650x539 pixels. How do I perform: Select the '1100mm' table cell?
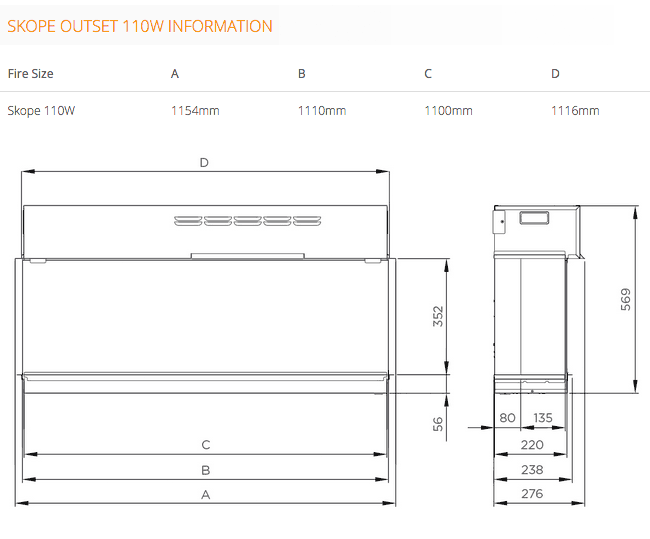point(449,111)
